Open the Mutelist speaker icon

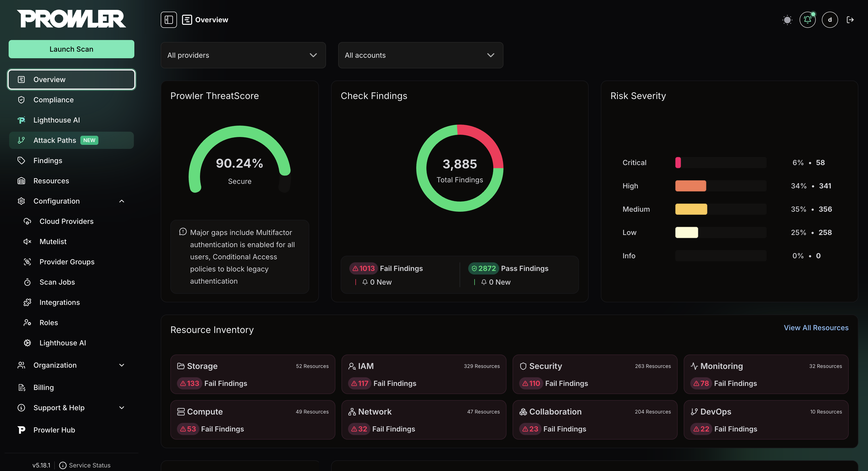tap(27, 241)
